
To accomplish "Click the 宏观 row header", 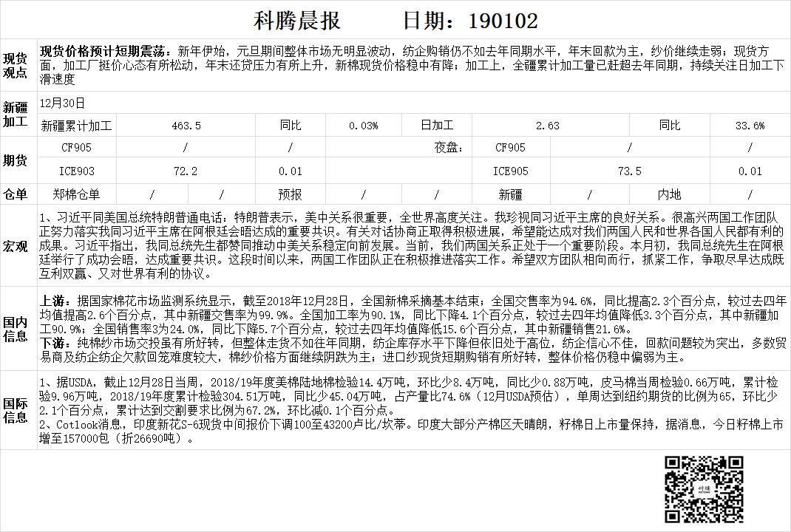I will coord(16,245).
